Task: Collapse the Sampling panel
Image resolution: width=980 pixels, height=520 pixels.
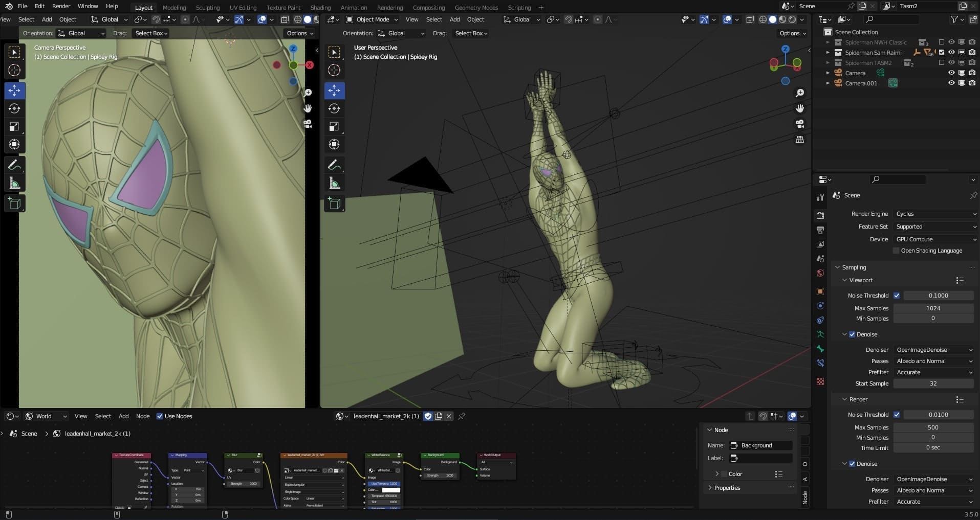Action: point(854,267)
